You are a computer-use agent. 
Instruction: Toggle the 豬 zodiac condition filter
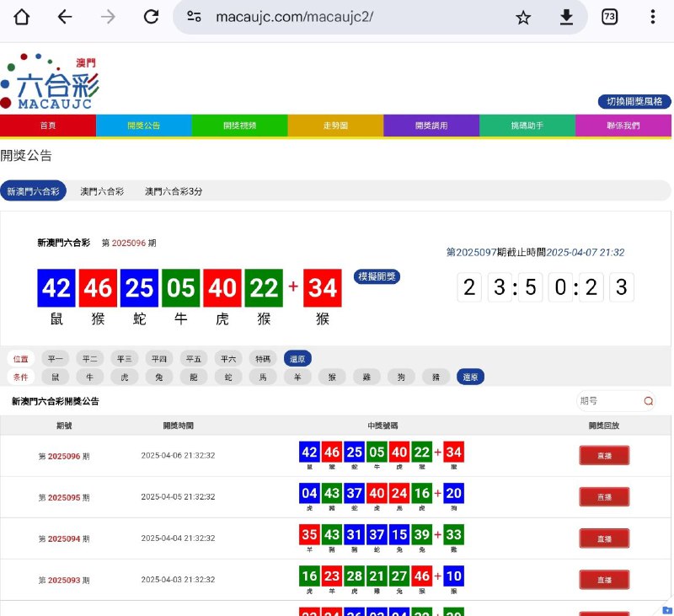436,377
